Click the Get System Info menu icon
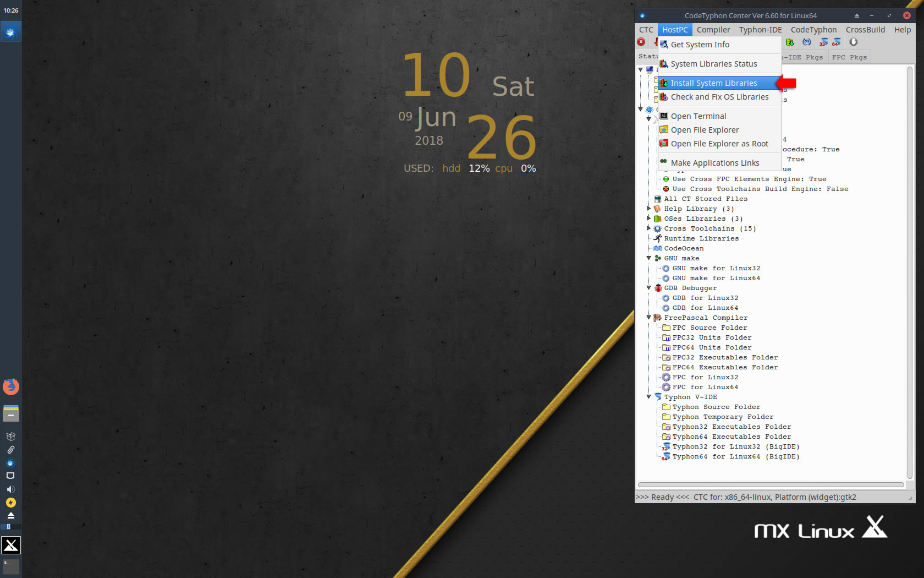Screen dimensions: 924x578 664,45
